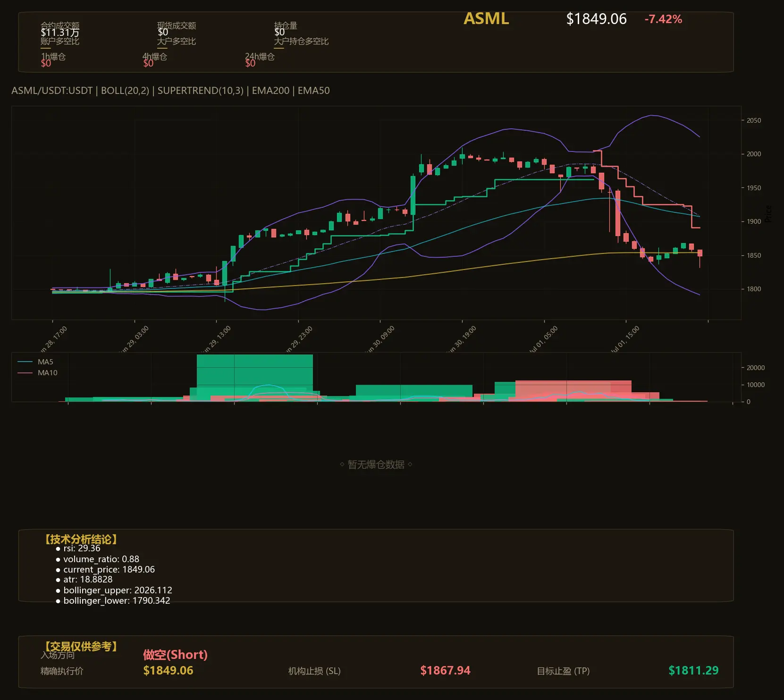Click the -7.42% change value
The image size is (784, 700).
663,19
